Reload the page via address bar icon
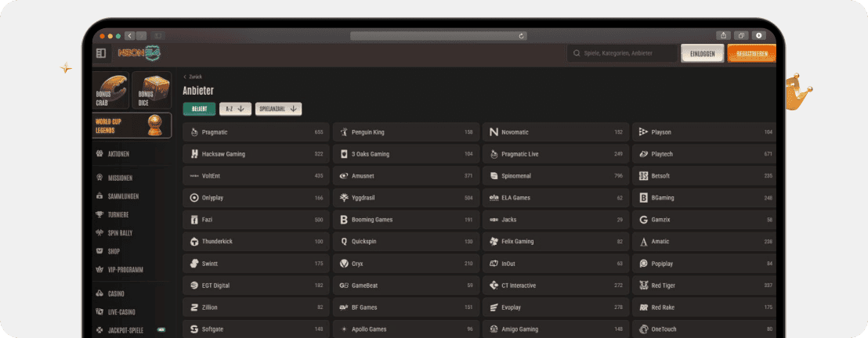 coord(521,36)
